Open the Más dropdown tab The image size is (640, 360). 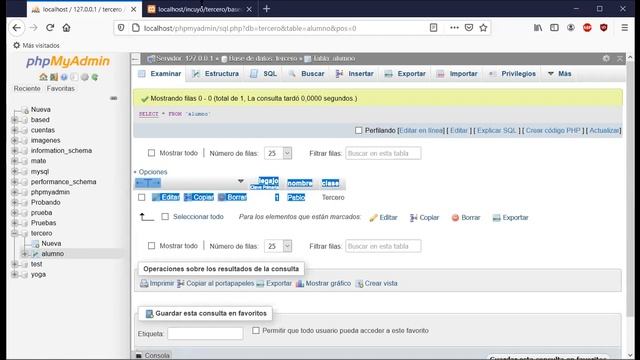pyautogui.click(x=560, y=74)
